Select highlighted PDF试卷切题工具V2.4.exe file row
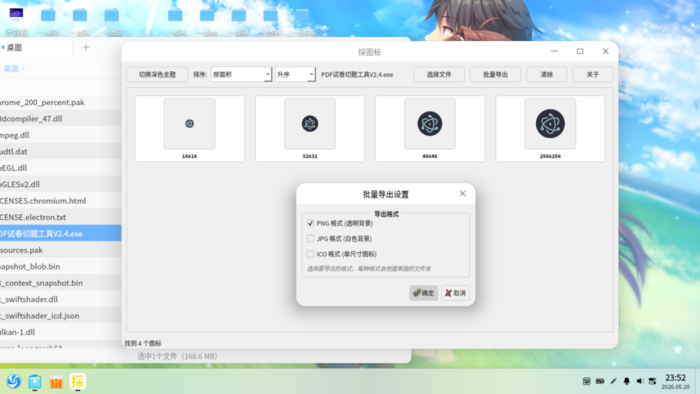Image resolution: width=700 pixels, height=394 pixels. click(x=60, y=233)
